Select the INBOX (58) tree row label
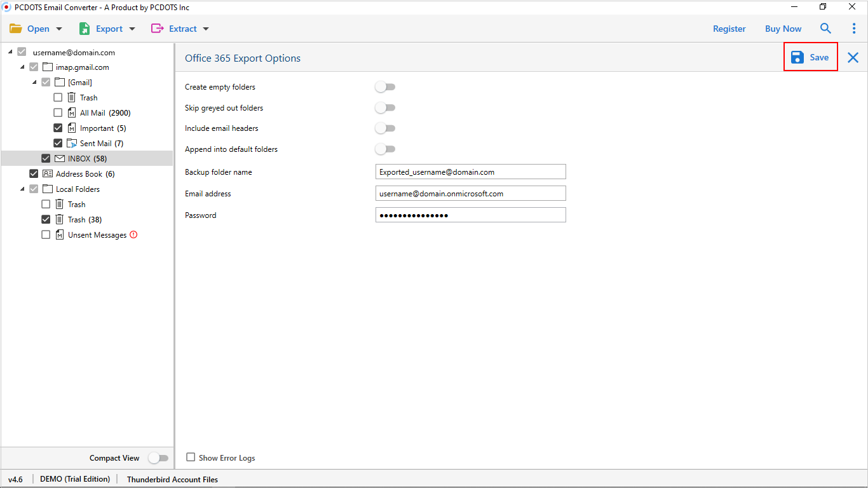868x488 pixels. (x=88, y=158)
